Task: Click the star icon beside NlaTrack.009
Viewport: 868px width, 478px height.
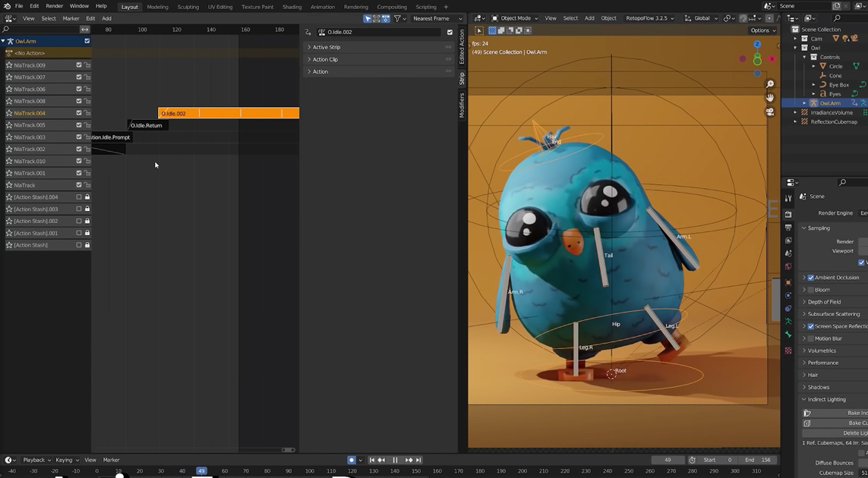Action: 9,65
